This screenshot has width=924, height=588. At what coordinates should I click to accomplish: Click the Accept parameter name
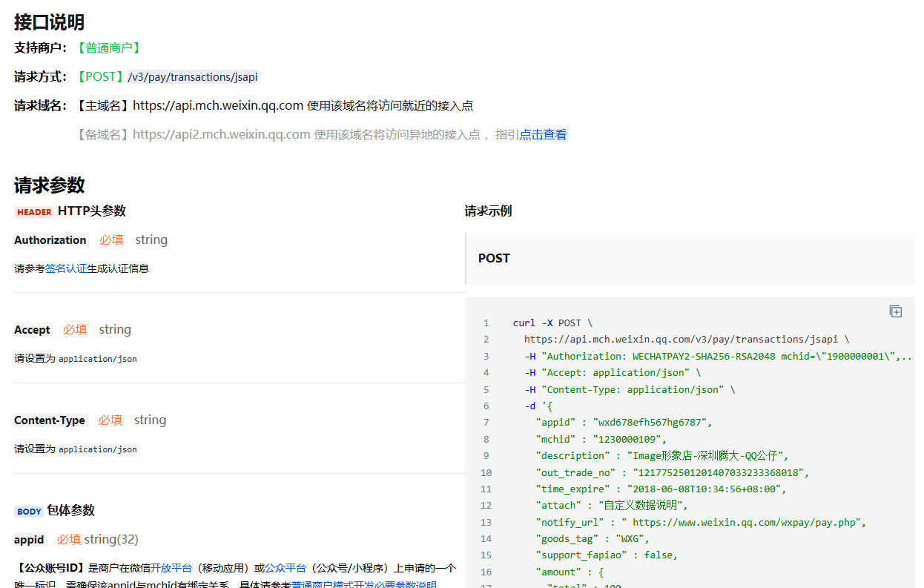click(x=33, y=330)
